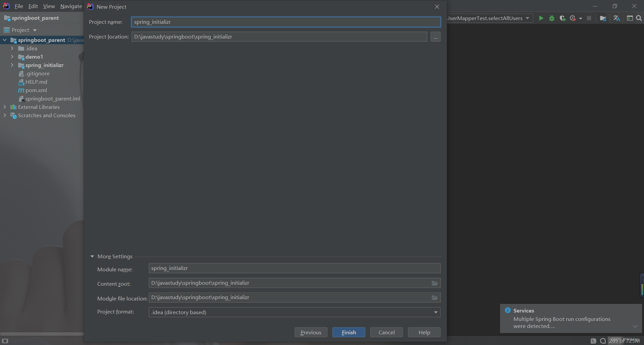Image resolution: width=644 pixels, height=345 pixels.
Task: Open the Navigate menu
Action: pos(71,6)
